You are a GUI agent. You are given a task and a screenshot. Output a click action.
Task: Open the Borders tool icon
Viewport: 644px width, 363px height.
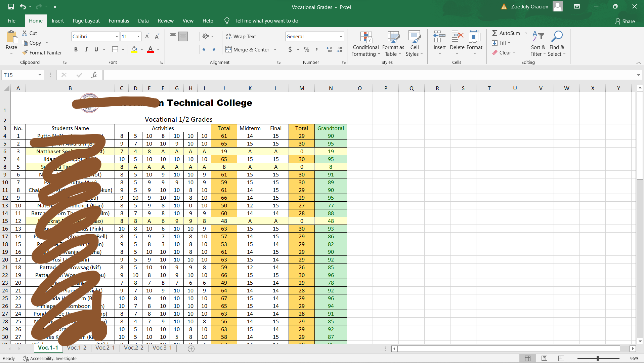tap(115, 49)
